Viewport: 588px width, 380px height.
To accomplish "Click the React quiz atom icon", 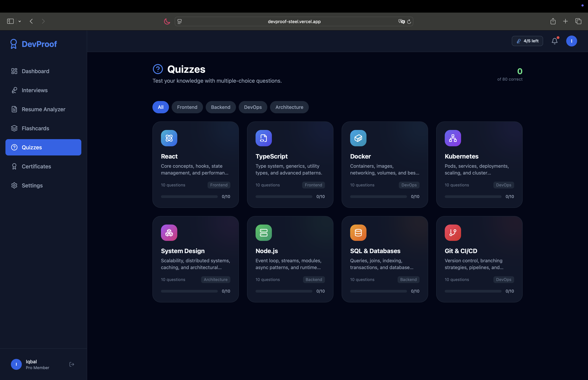I will tap(169, 138).
